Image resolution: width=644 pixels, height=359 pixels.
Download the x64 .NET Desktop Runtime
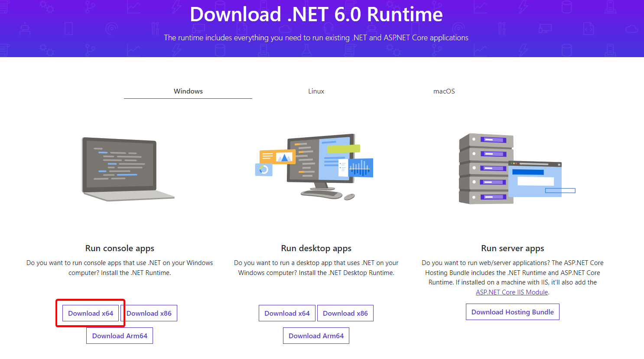(x=287, y=313)
